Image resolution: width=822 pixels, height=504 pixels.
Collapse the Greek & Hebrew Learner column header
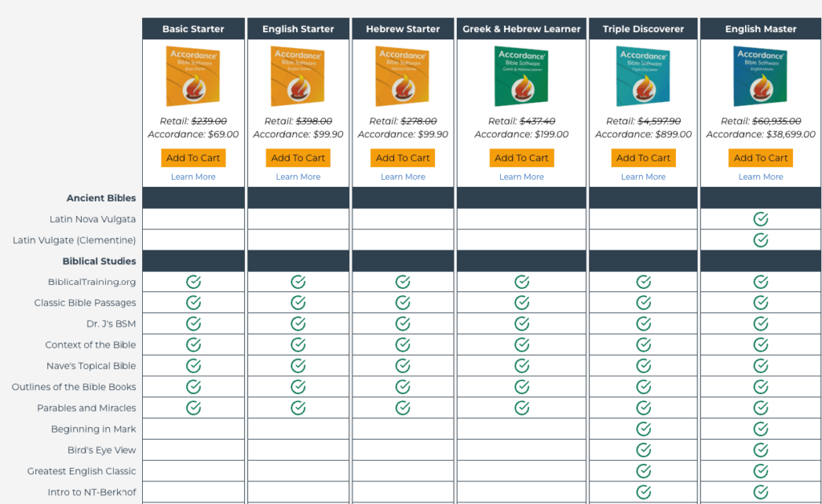click(521, 28)
